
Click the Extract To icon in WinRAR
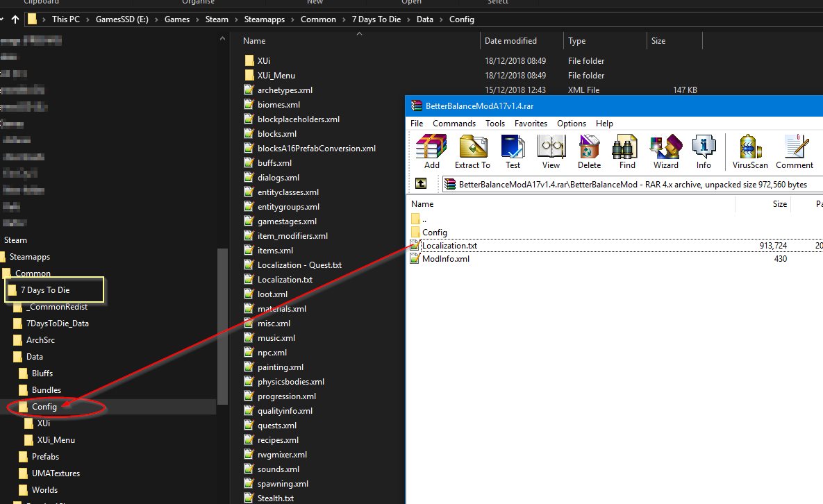[472, 152]
